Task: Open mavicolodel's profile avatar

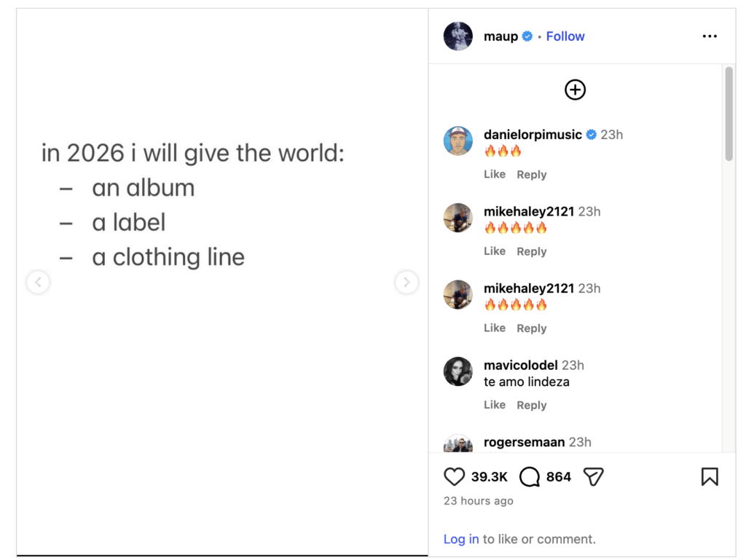Action: pos(458,371)
